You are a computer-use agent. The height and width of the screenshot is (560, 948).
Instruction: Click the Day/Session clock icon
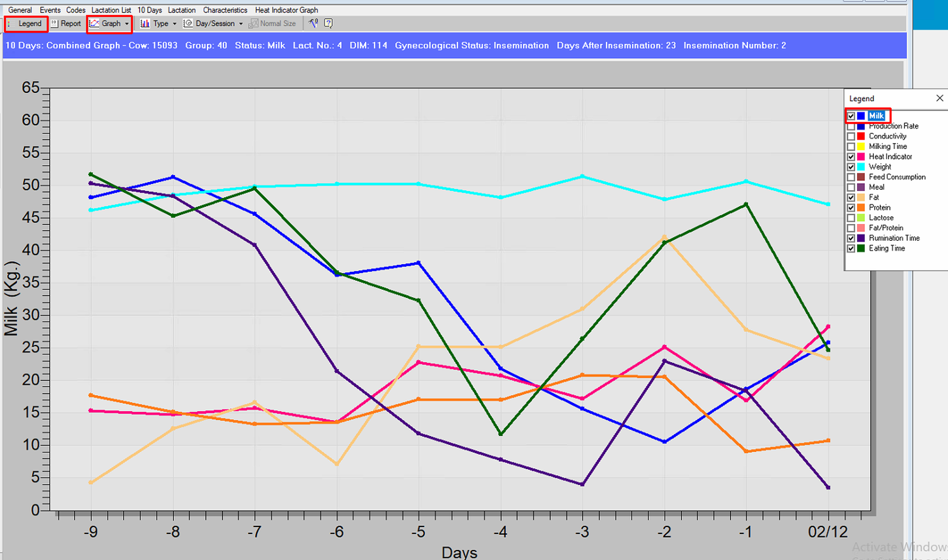click(188, 24)
